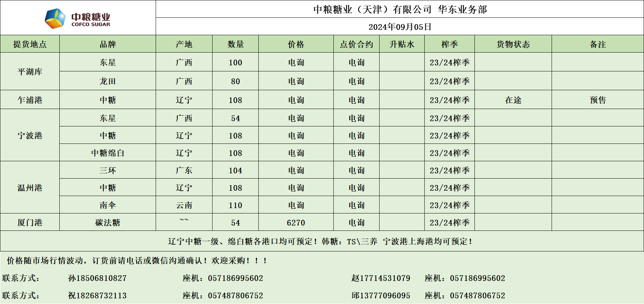Click phone number 邱13777096095
This screenshot has width=644, height=304.
pos(381,295)
